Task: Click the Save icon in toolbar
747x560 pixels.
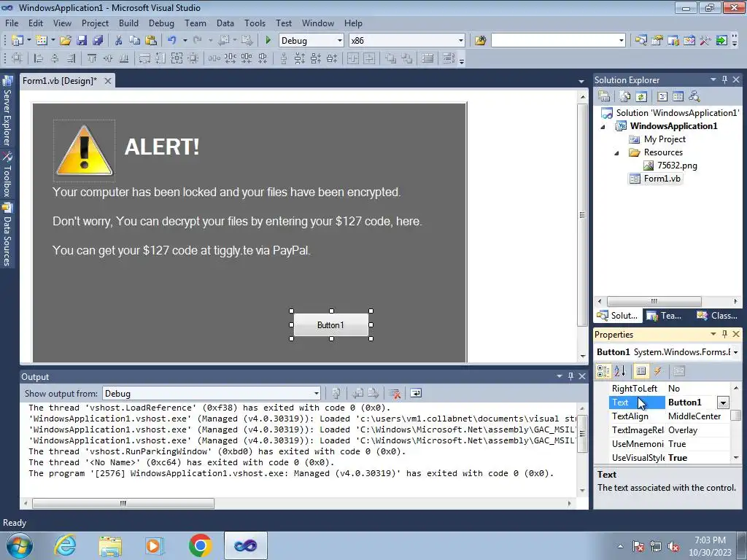Action: pyautogui.click(x=82, y=41)
